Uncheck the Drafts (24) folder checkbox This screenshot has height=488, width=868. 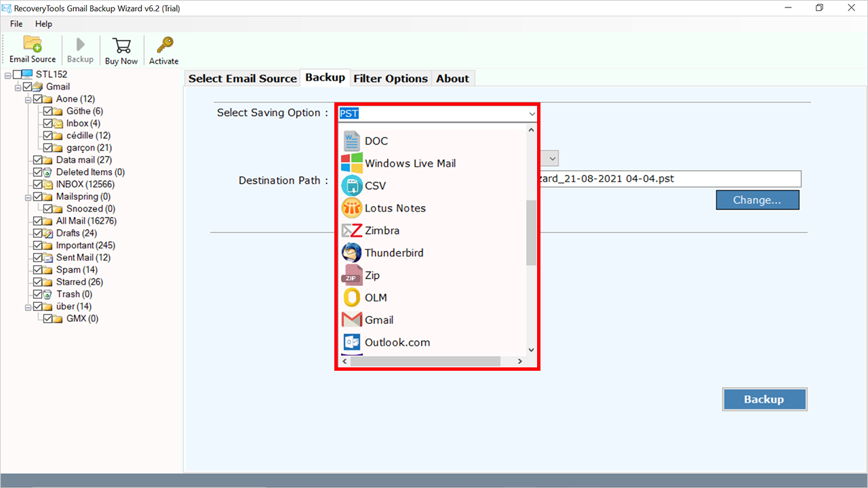click(x=38, y=233)
